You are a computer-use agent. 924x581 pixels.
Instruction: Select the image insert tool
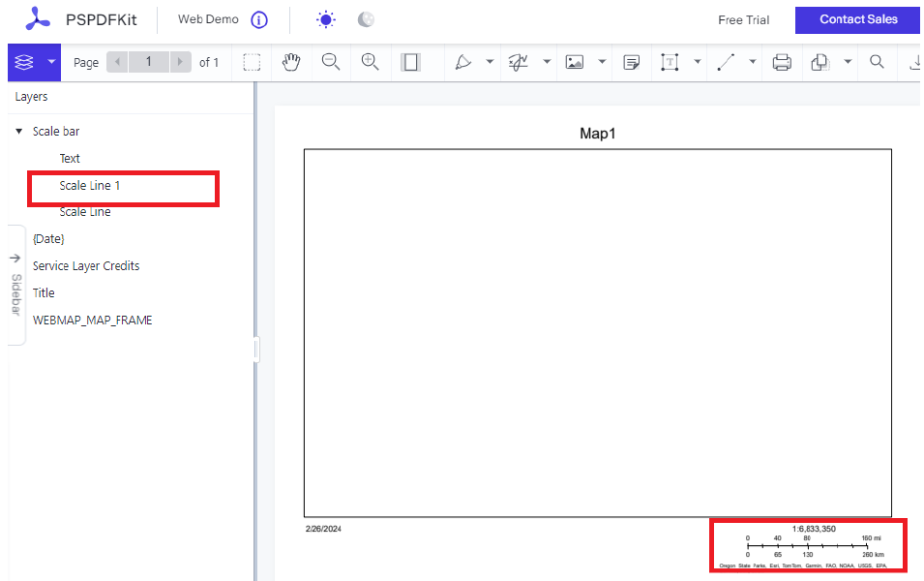[x=575, y=62]
